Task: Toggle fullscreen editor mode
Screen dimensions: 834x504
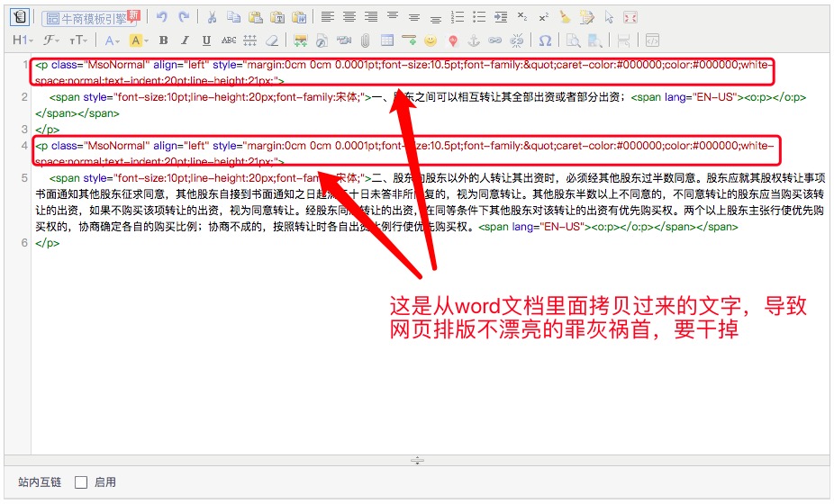Action: [x=630, y=17]
